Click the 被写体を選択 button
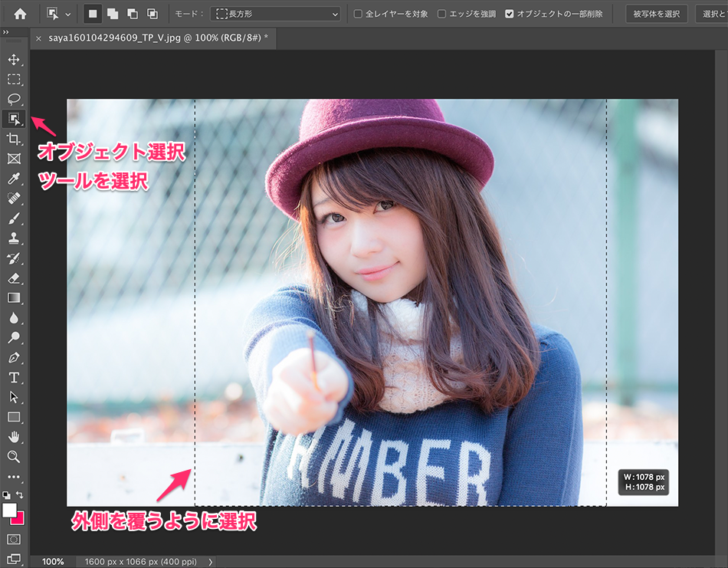 click(657, 14)
